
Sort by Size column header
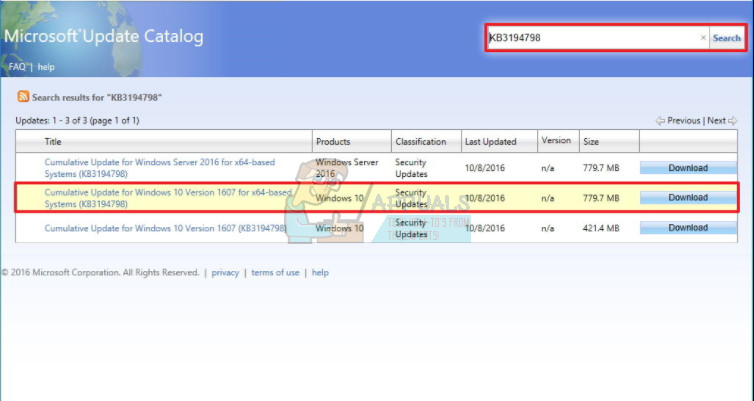pyautogui.click(x=591, y=142)
